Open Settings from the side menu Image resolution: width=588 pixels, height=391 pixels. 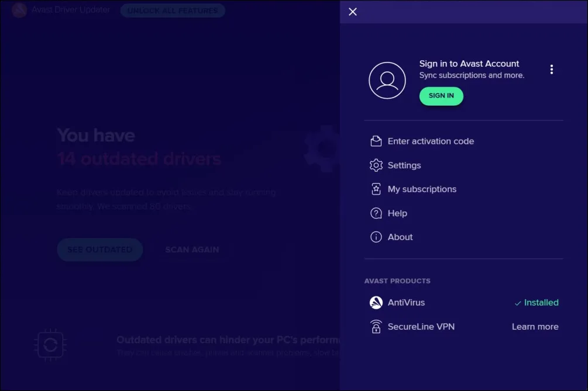(404, 165)
